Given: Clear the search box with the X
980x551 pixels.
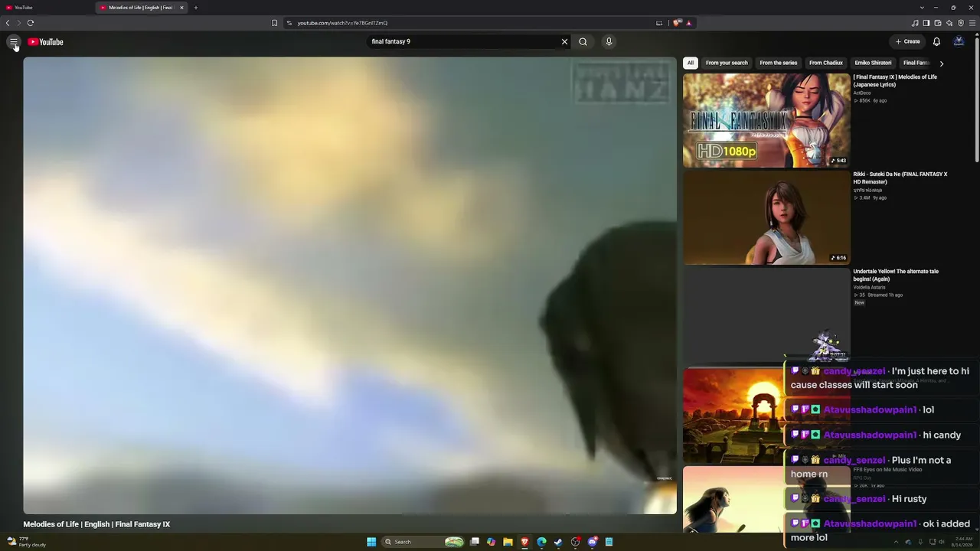Looking at the screenshot, I should (565, 42).
